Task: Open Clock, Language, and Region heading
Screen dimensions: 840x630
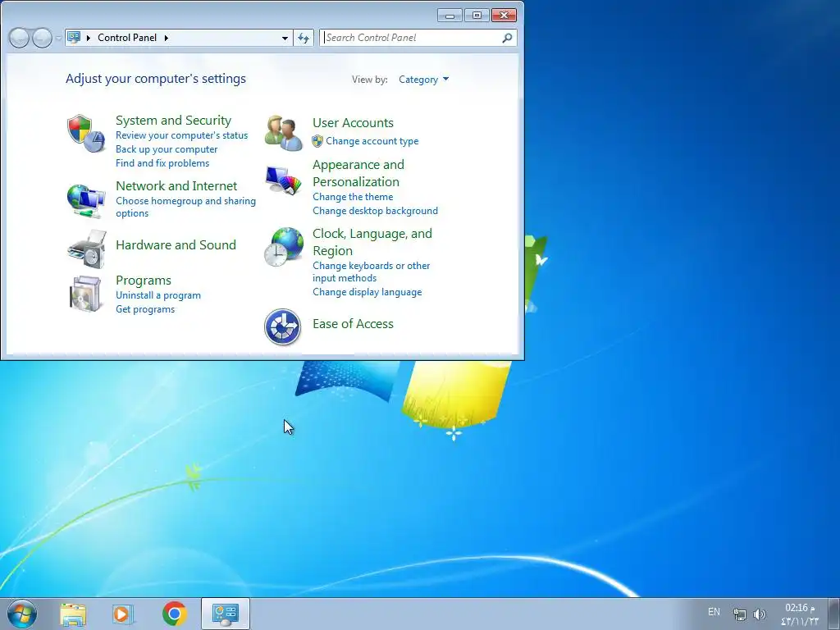Action: 372,242
